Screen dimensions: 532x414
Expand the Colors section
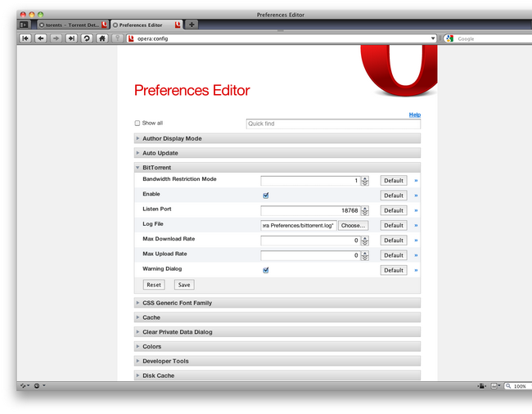(277, 347)
